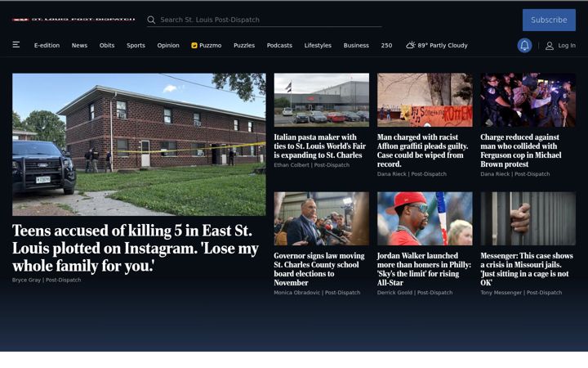Open the racist graffiti wall thumbnail

[x=425, y=100]
